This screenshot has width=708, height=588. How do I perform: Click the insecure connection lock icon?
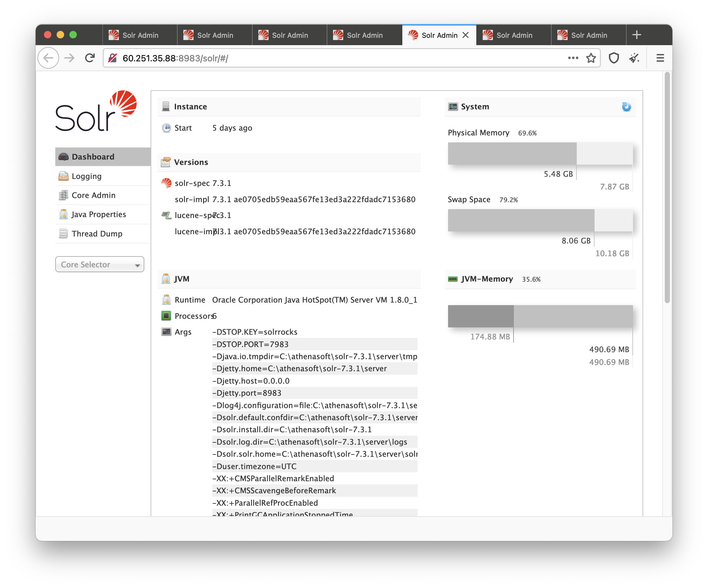coord(112,58)
